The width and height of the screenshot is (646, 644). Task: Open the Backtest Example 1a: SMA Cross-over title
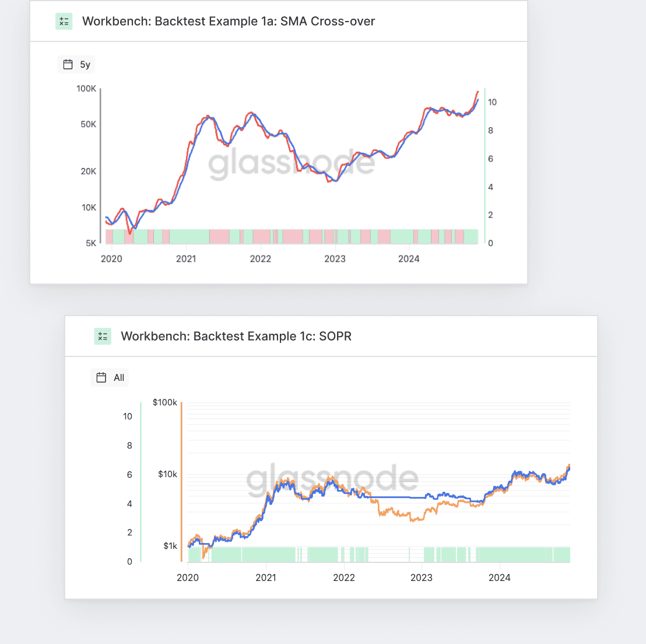(x=229, y=22)
